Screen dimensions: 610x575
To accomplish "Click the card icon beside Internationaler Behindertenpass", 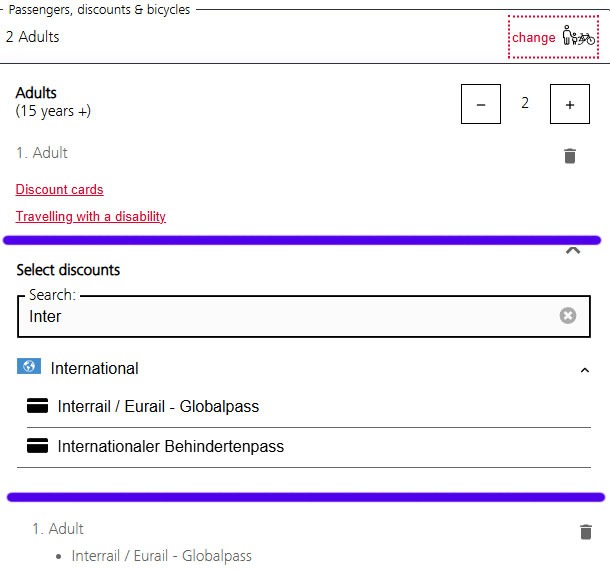I will tap(38, 446).
